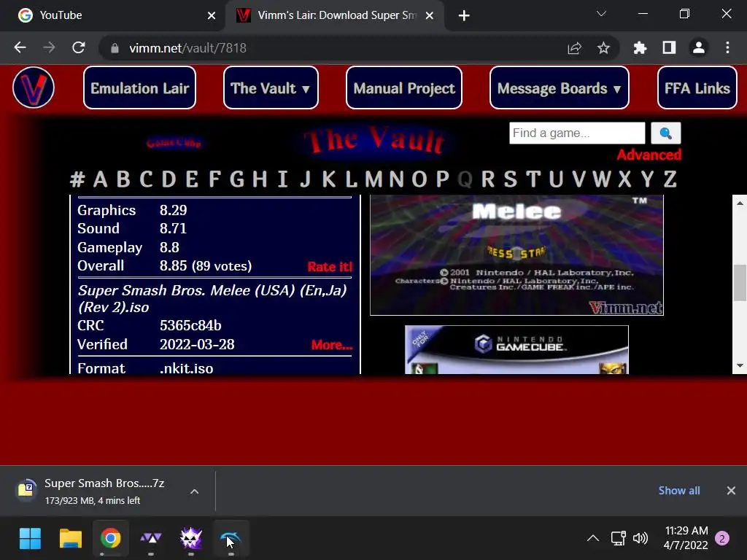The image size is (747, 560).
Task: Browse games starting with letter L
Action: coord(351,179)
